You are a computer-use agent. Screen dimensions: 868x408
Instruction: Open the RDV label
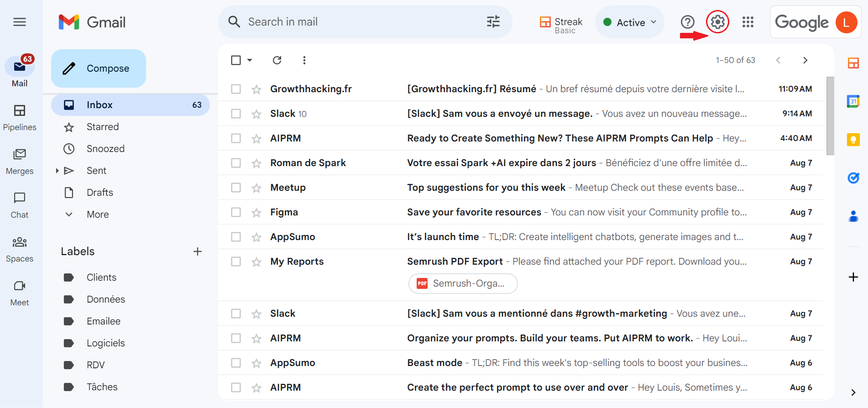click(x=131, y=365)
